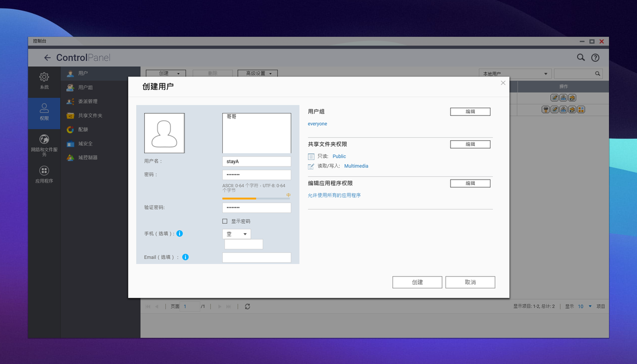Viewport: 637px width, 364px height.
Task: Close the 创建用户 dialog with X
Action: point(503,83)
